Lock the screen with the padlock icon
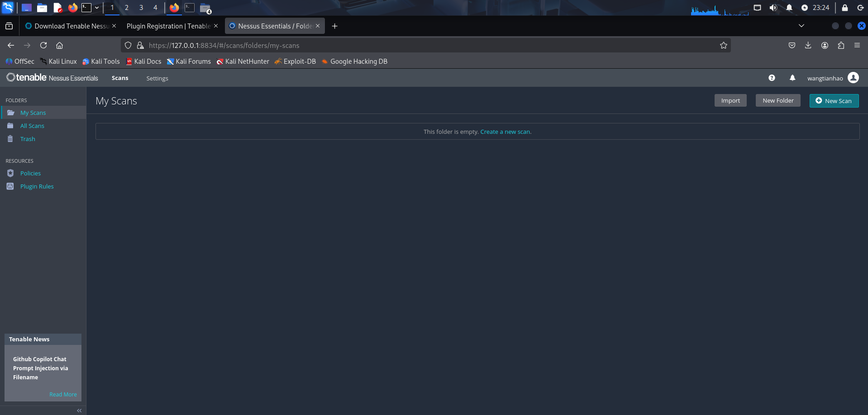The height and width of the screenshot is (415, 868). click(x=845, y=8)
